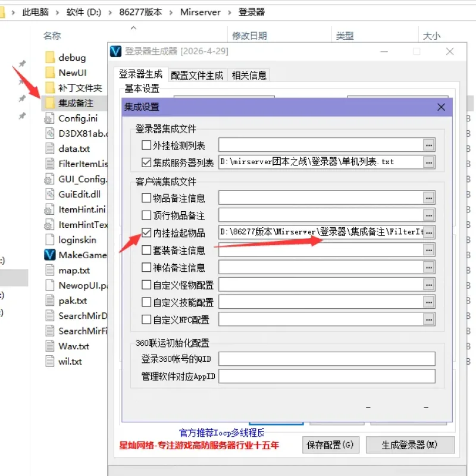Enable the 自定义技能配置 checkbox
476x476 pixels.
(146, 302)
